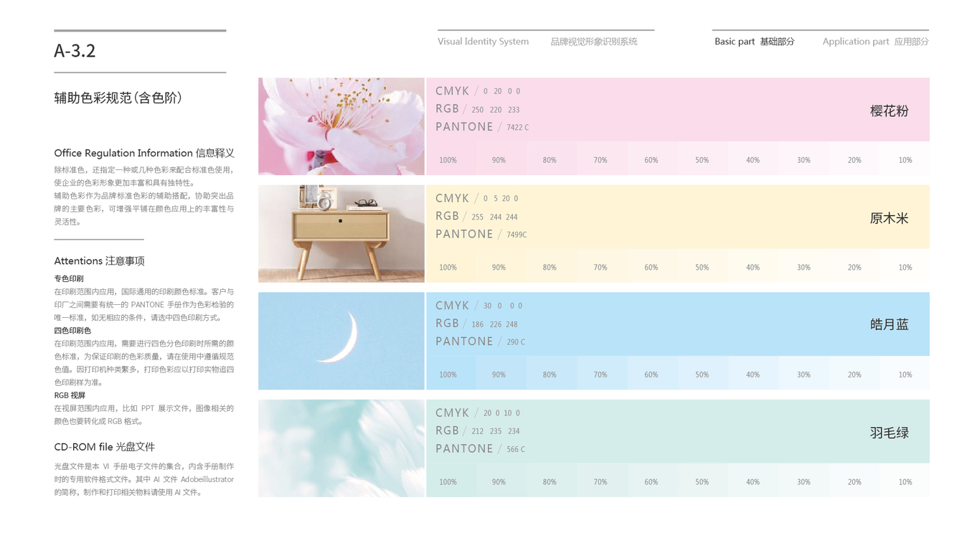Image resolution: width=980 pixels, height=551 pixels.
Task: Click the 四色印刷色 subheading
Action: (72, 331)
